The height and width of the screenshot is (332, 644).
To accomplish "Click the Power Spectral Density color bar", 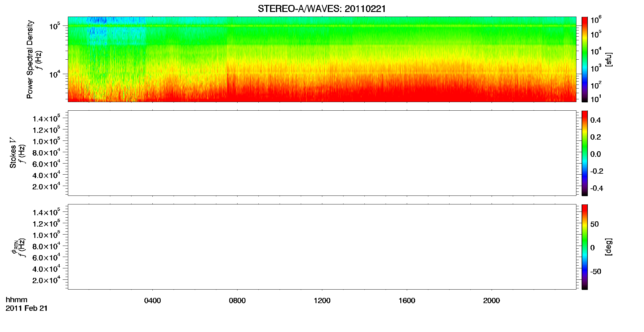I will tap(585, 59).
